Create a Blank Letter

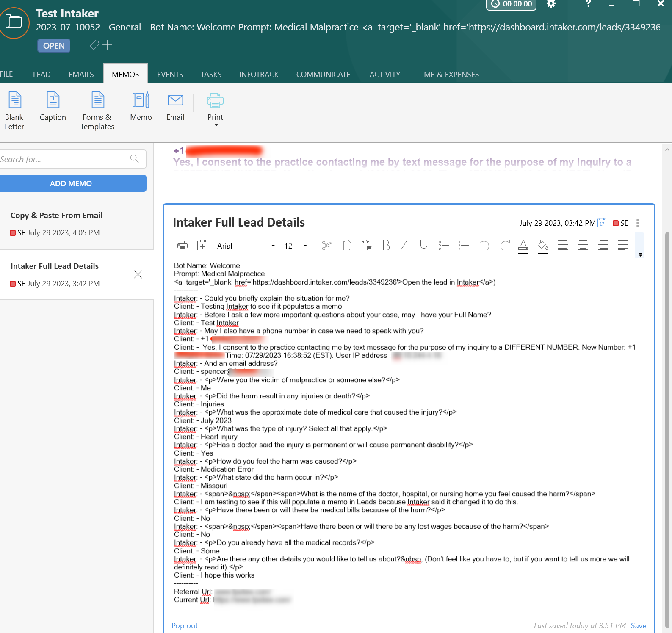click(14, 111)
